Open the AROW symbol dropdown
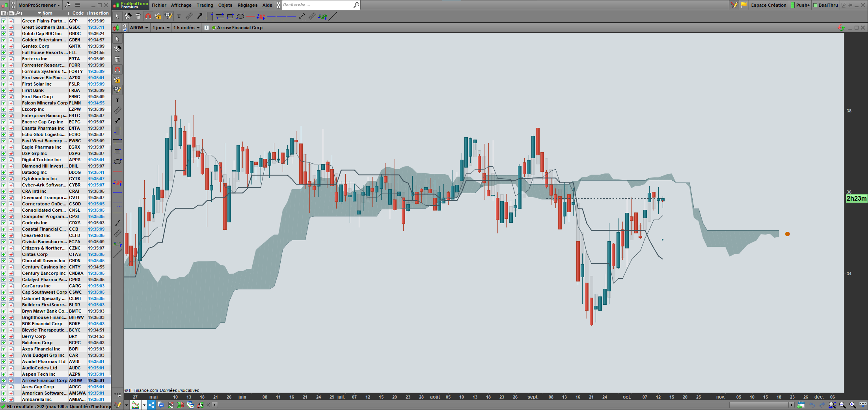This screenshot has width=868, height=410. coord(139,28)
